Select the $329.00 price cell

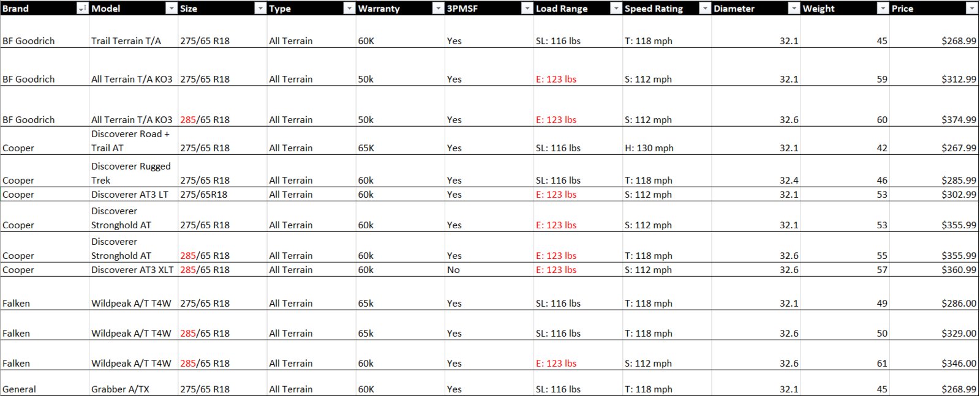pos(934,325)
